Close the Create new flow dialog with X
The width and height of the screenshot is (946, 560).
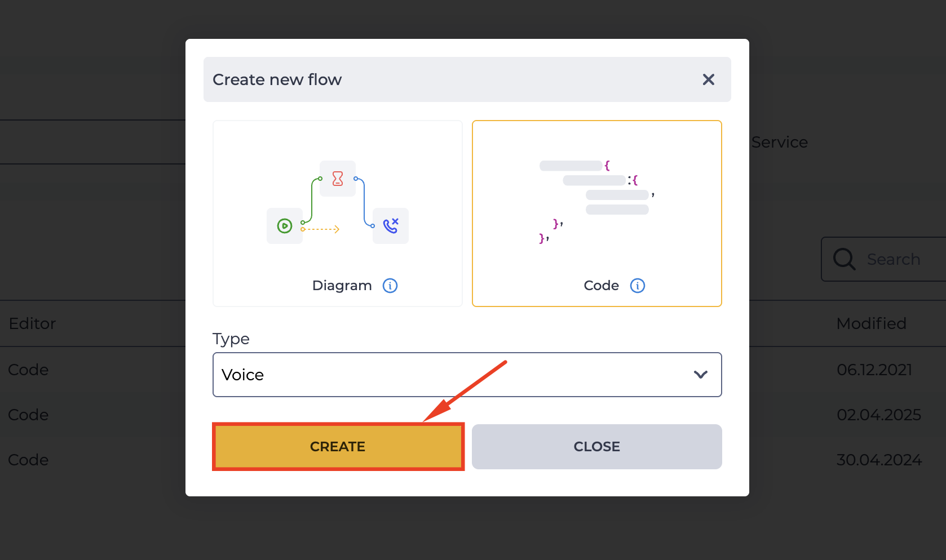(x=709, y=79)
